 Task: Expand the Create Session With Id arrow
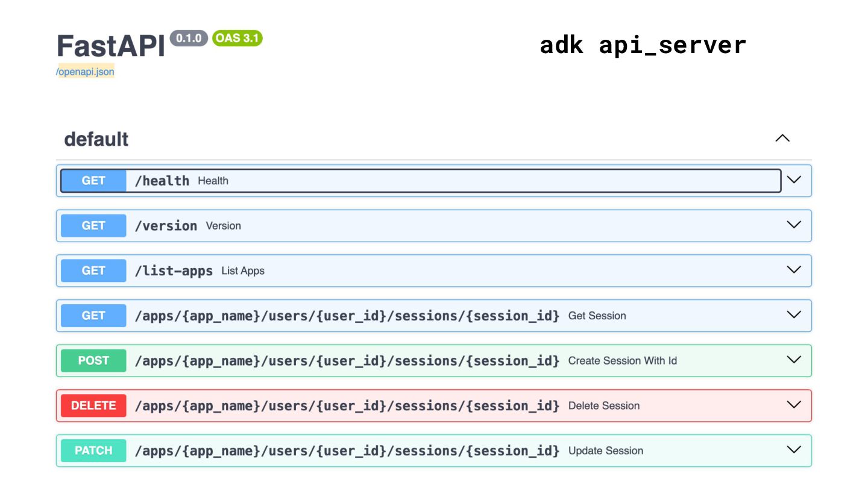pyautogui.click(x=794, y=360)
